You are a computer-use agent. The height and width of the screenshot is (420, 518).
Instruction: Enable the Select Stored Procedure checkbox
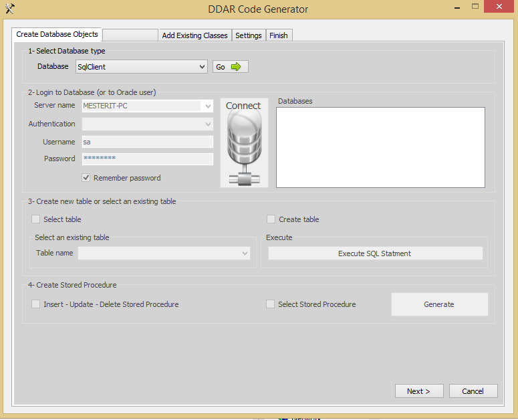(271, 304)
